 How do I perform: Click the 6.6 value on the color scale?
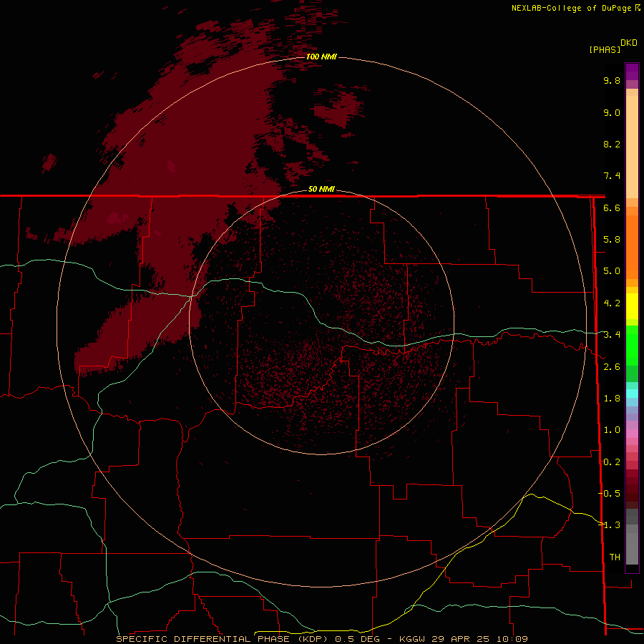(x=612, y=208)
